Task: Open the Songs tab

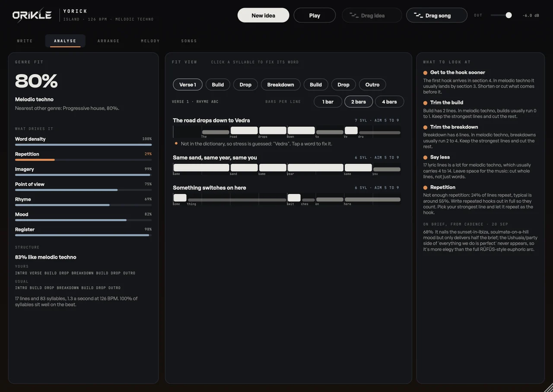Action: (x=189, y=41)
